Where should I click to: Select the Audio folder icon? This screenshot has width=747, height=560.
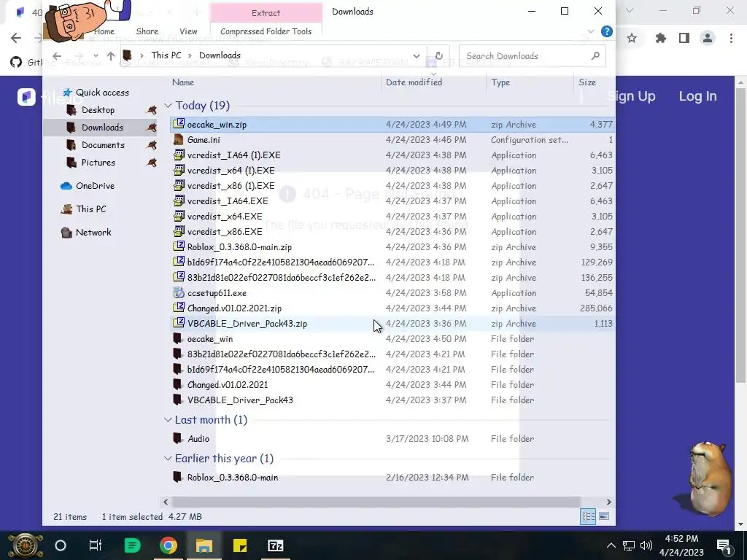click(x=178, y=438)
